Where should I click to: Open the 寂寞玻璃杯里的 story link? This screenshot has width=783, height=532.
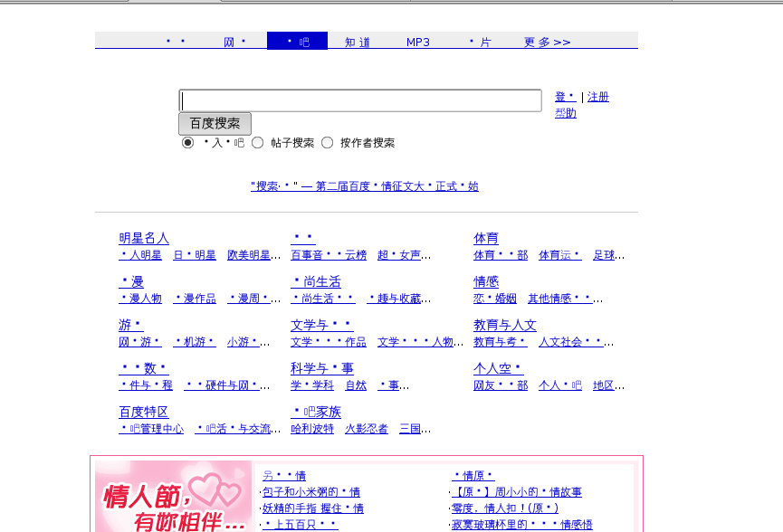pos(521,525)
